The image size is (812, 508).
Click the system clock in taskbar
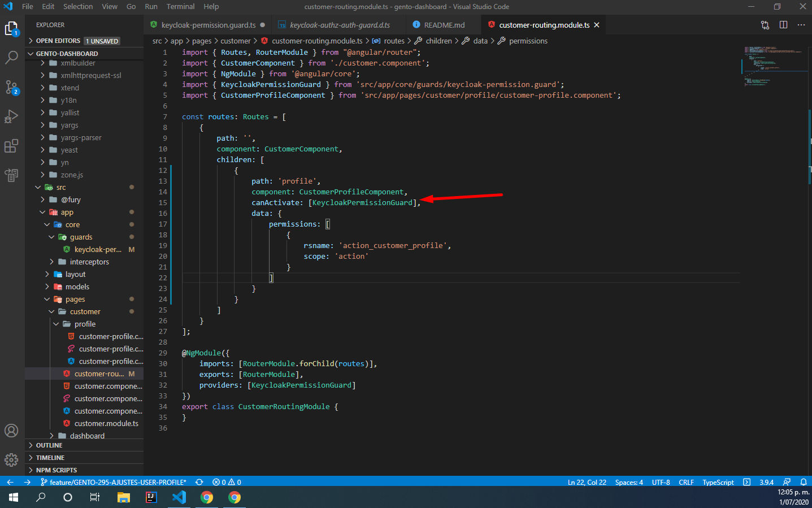[x=793, y=497]
